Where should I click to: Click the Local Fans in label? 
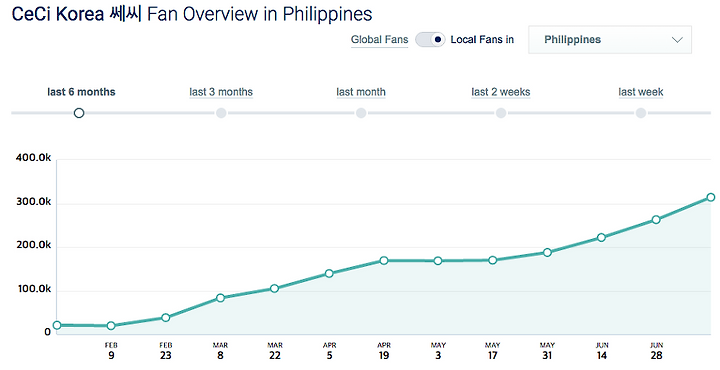(482, 40)
